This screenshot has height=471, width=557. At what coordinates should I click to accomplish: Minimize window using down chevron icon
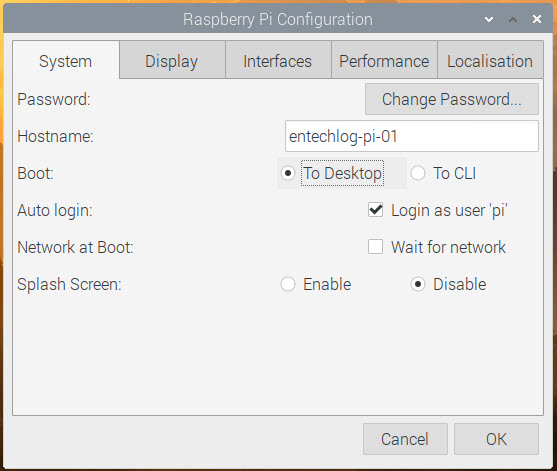489,20
